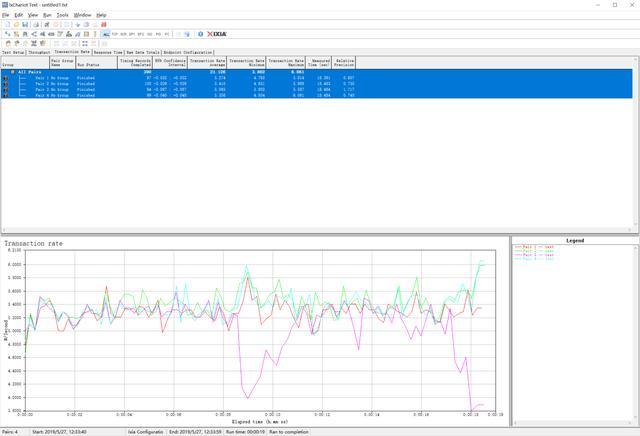Click the blue info help icon
The height and width of the screenshot is (436, 640).
[200, 33]
